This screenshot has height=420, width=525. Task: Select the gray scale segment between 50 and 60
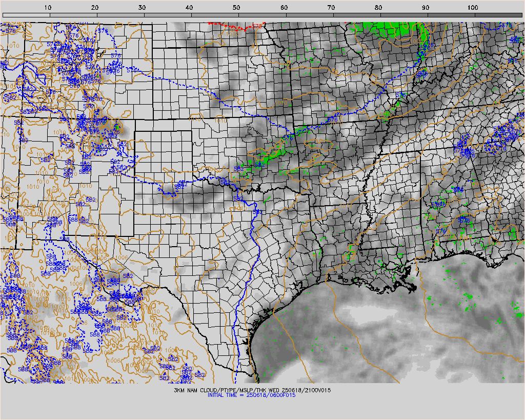[x=262, y=15]
